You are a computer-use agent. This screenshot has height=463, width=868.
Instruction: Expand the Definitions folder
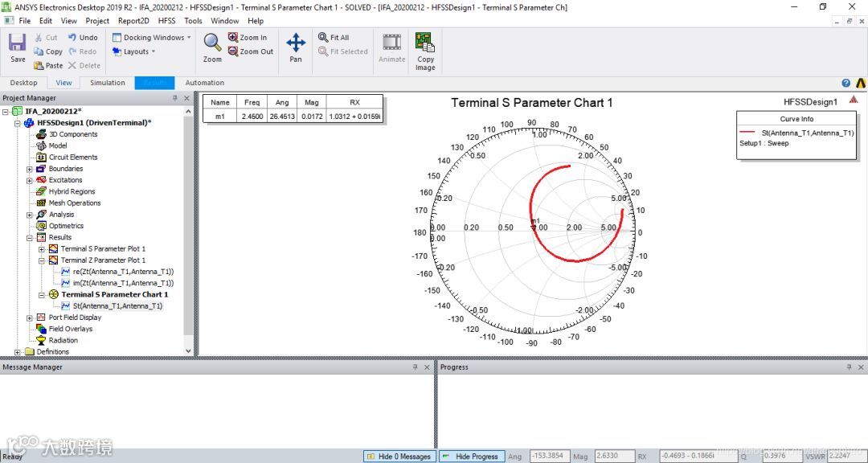(x=18, y=352)
